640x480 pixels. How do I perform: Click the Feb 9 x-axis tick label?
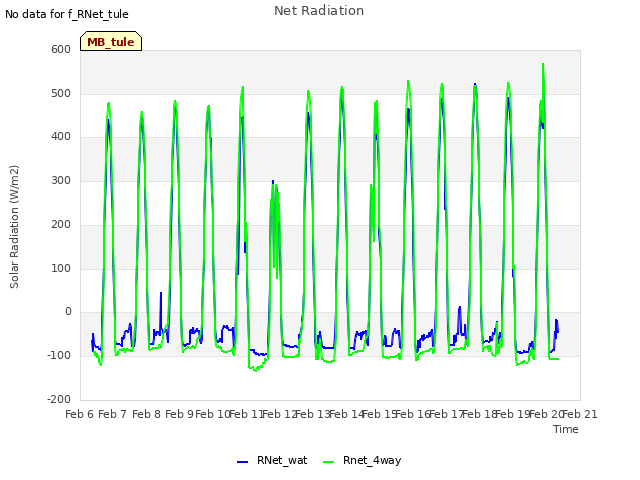(179, 414)
